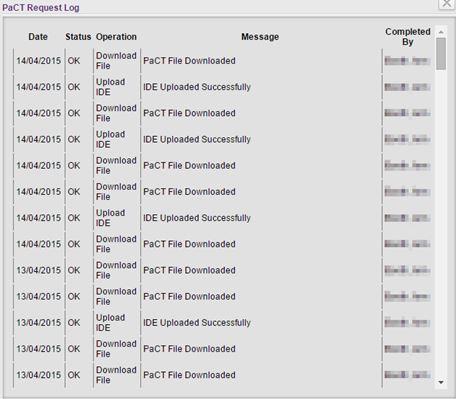Click the Status column header
This screenshot has height=399, width=456.
tap(78, 37)
